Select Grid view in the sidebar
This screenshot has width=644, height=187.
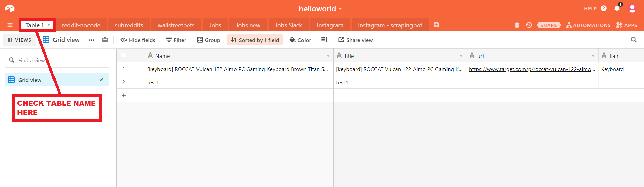point(57,80)
